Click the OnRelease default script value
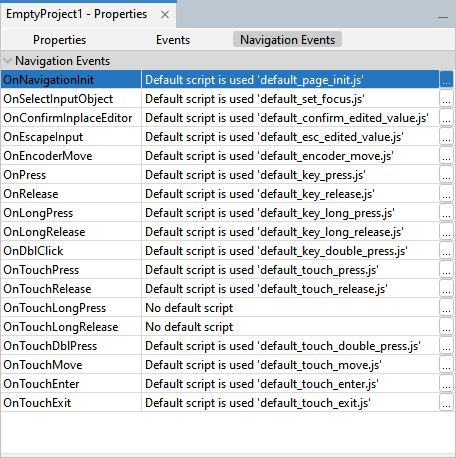This screenshot has width=456, height=458. 290,194
